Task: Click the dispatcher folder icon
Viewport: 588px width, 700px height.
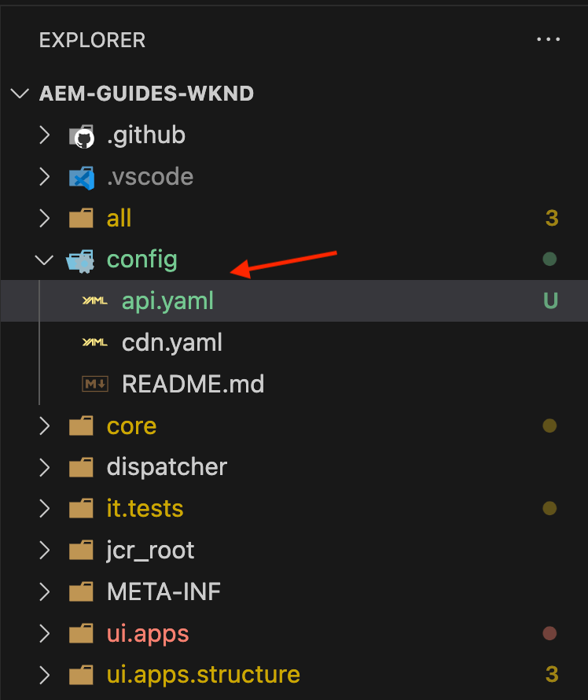Action: click(81, 467)
